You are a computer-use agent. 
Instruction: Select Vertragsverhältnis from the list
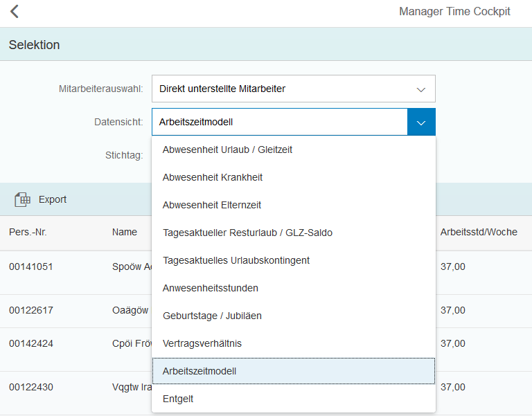(x=294, y=343)
